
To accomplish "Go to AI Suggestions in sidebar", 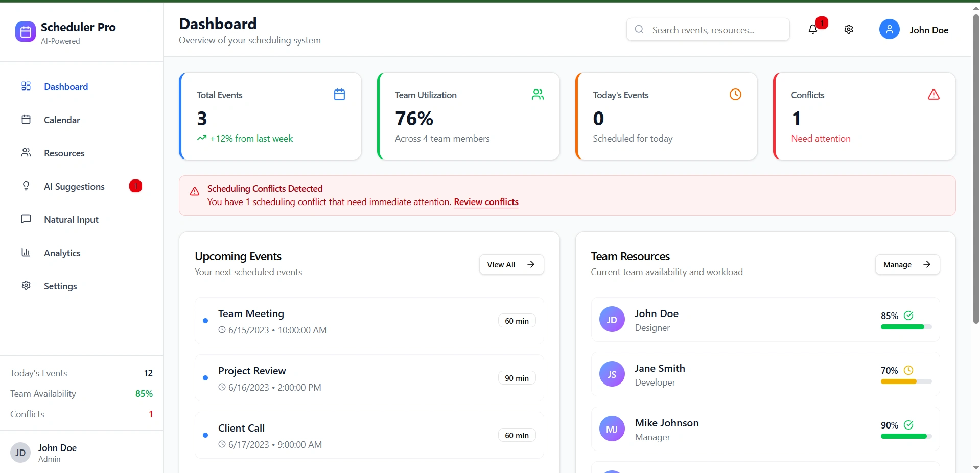I will [74, 187].
